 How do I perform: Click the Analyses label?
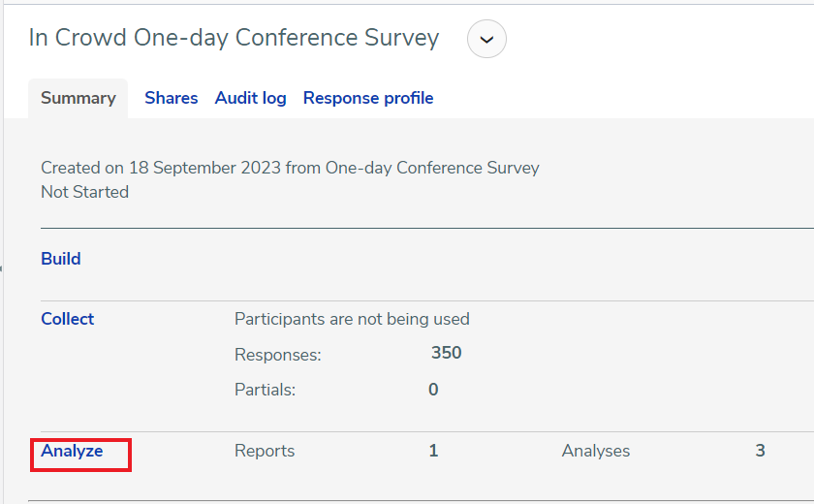[x=595, y=451]
